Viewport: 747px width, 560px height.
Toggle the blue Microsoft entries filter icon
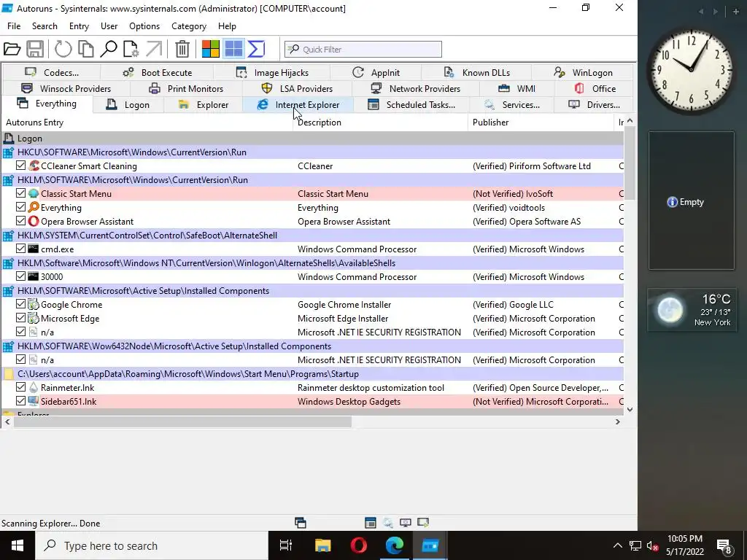click(233, 49)
